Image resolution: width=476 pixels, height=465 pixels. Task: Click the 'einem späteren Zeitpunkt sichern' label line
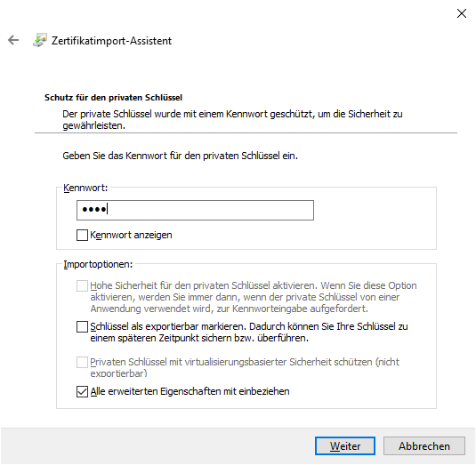[x=199, y=338]
